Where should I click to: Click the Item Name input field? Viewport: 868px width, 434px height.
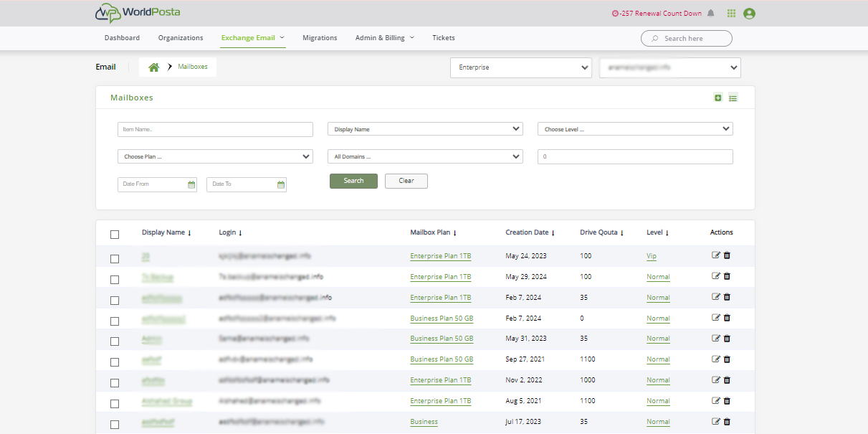pyautogui.click(x=215, y=129)
